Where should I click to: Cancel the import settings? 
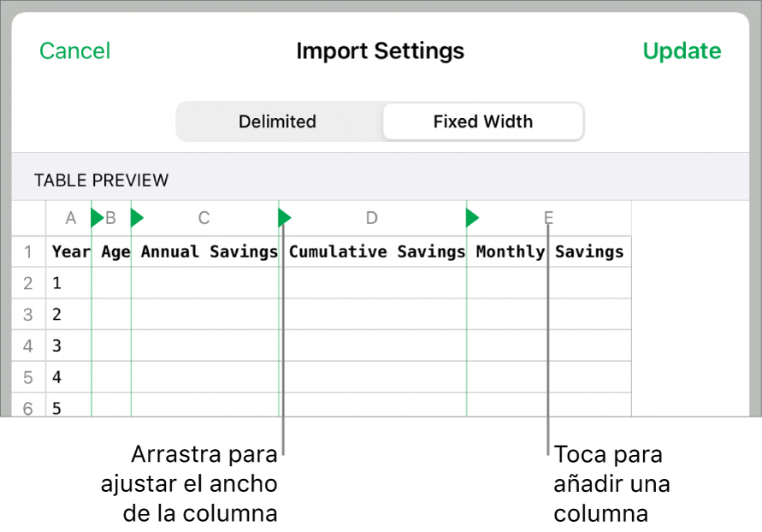tap(74, 51)
